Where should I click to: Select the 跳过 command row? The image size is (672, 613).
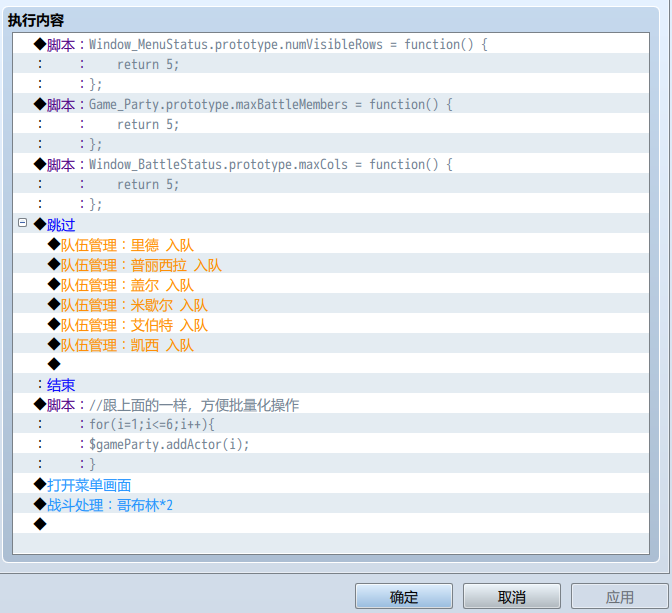click(331, 223)
